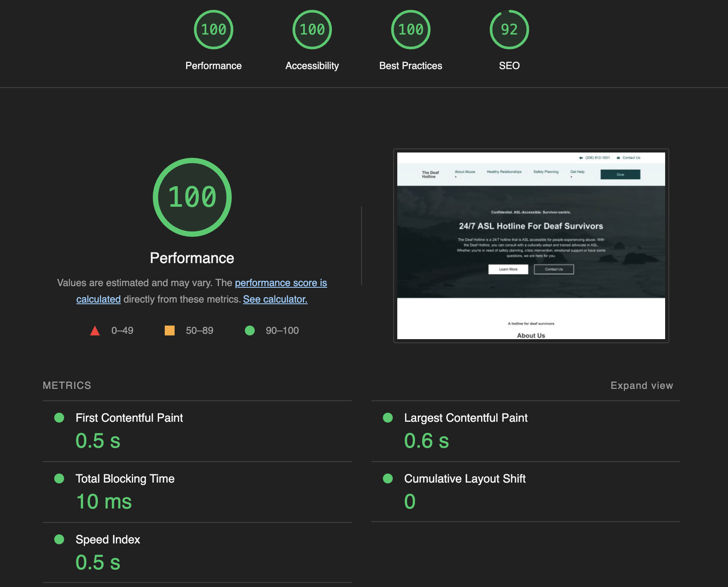Click the large Performance heading below gauge
Viewport: 728px width, 587px height.
(x=192, y=258)
